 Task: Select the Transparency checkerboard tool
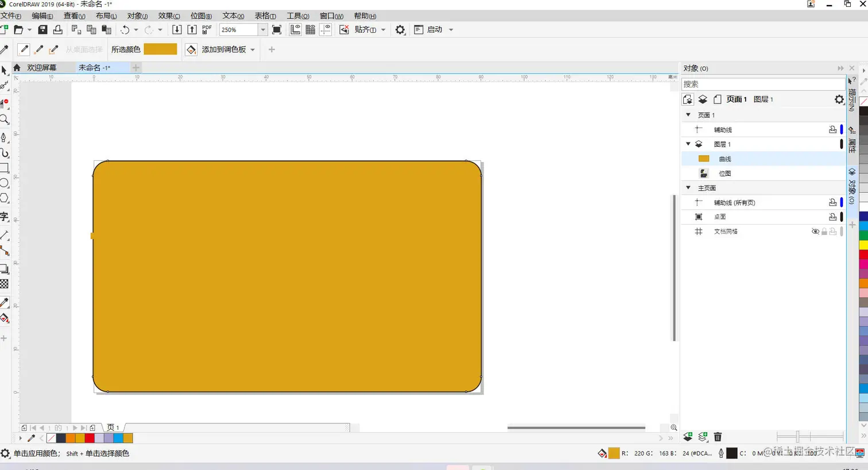4,284
